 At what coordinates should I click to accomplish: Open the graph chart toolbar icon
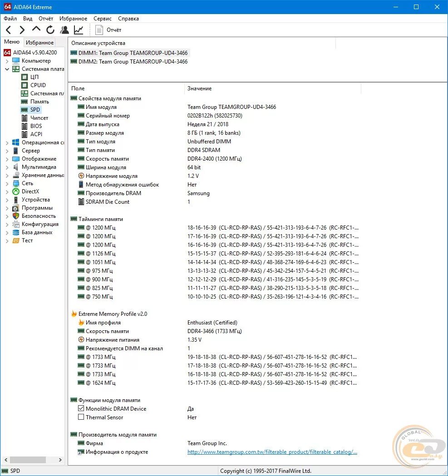[79, 30]
